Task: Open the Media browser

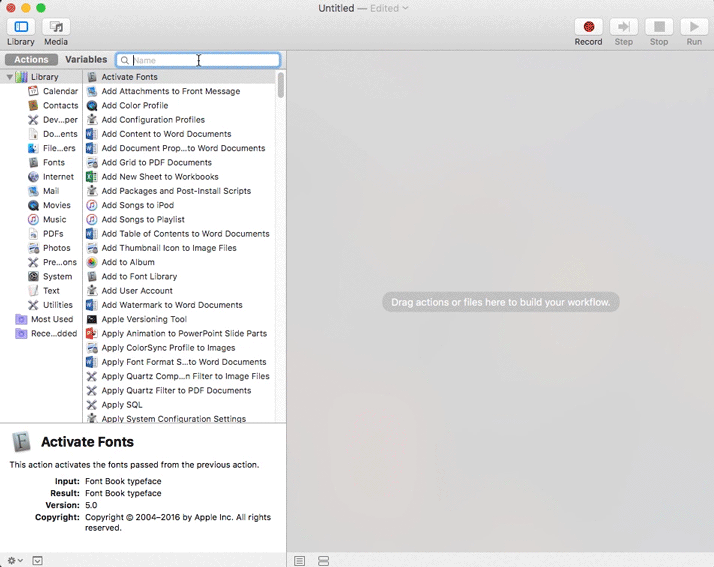Action: coord(56,27)
